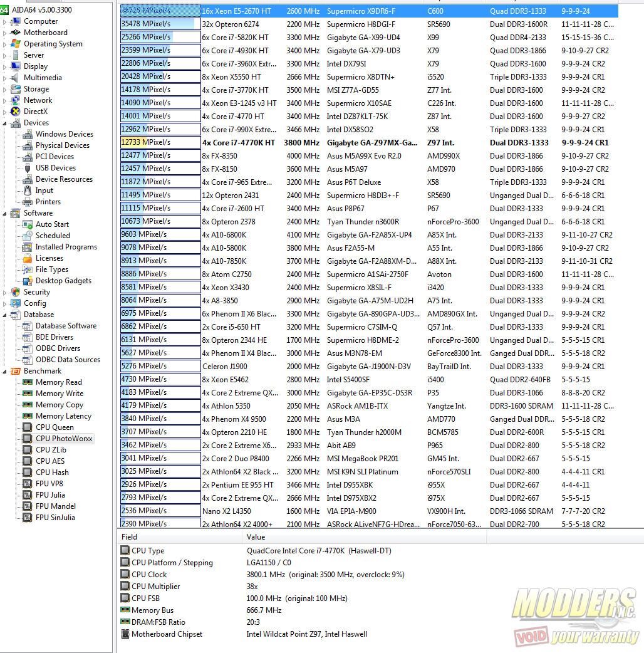This screenshot has width=644, height=653.
Task: Select the Nano X2 L4350 result row
Action: [x=369, y=511]
